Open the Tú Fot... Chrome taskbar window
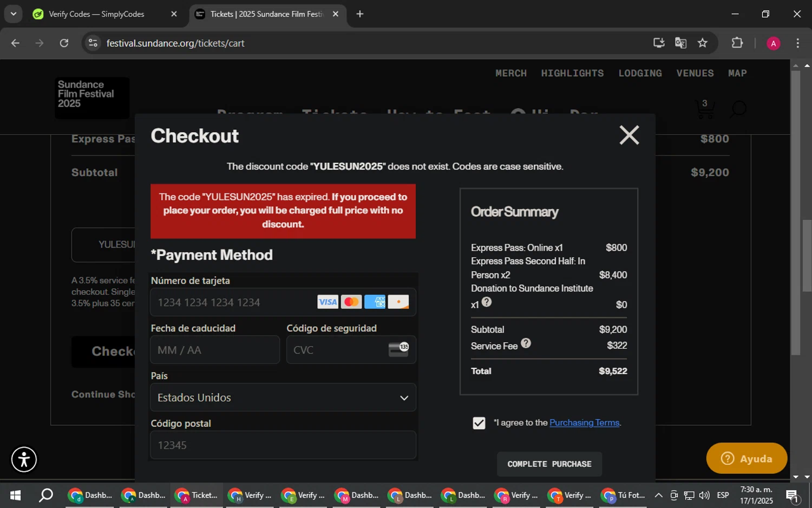This screenshot has width=812, height=508. (x=624, y=495)
